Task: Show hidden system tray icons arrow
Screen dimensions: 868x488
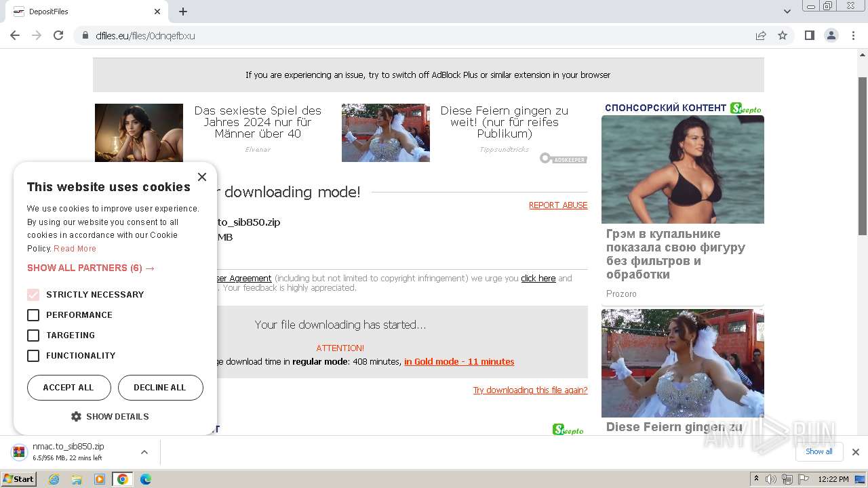Action: (x=756, y=479)
